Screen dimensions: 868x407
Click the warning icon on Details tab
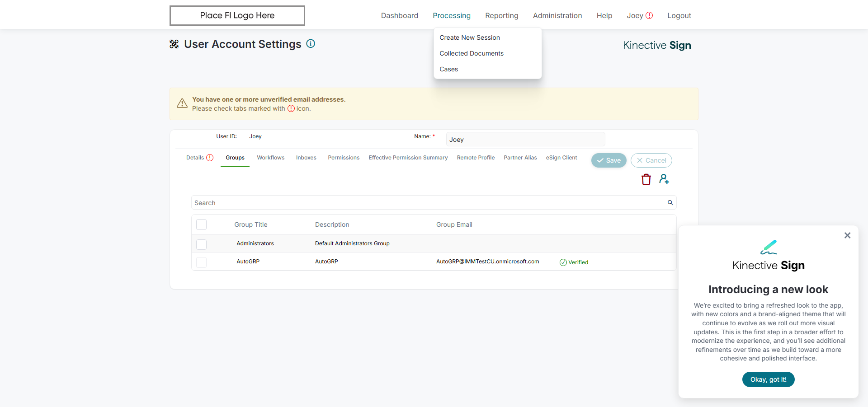point(210,158)
